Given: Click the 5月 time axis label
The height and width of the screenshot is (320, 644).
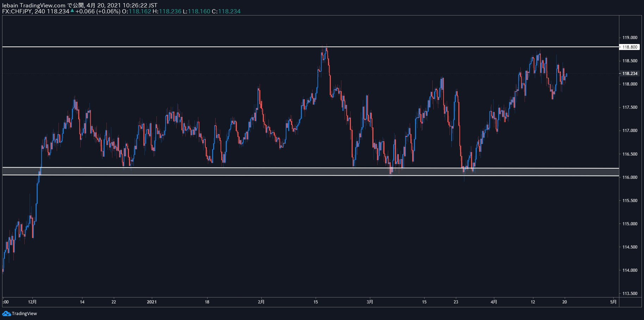Looking at the screenshot, I should [x=613, y=302].
